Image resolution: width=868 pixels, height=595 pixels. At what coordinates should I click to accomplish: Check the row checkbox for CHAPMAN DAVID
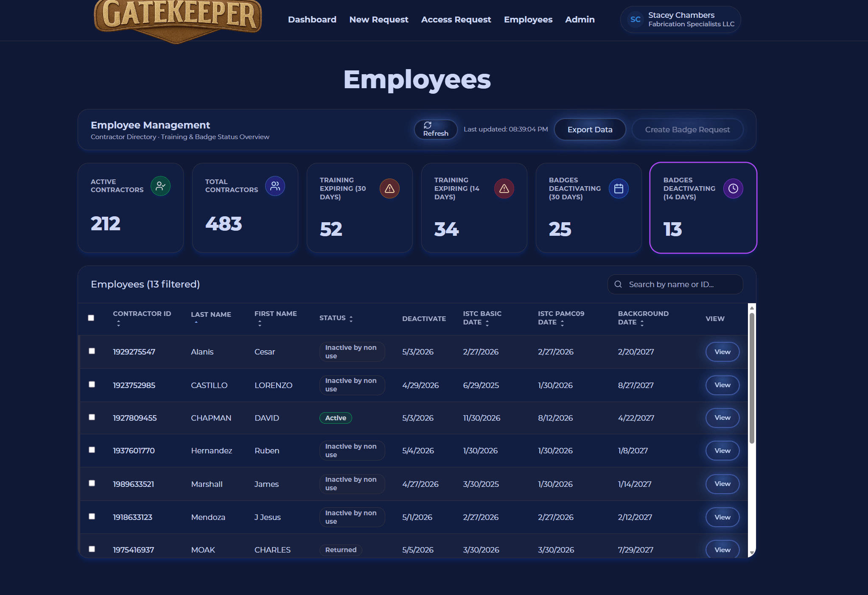92,417
